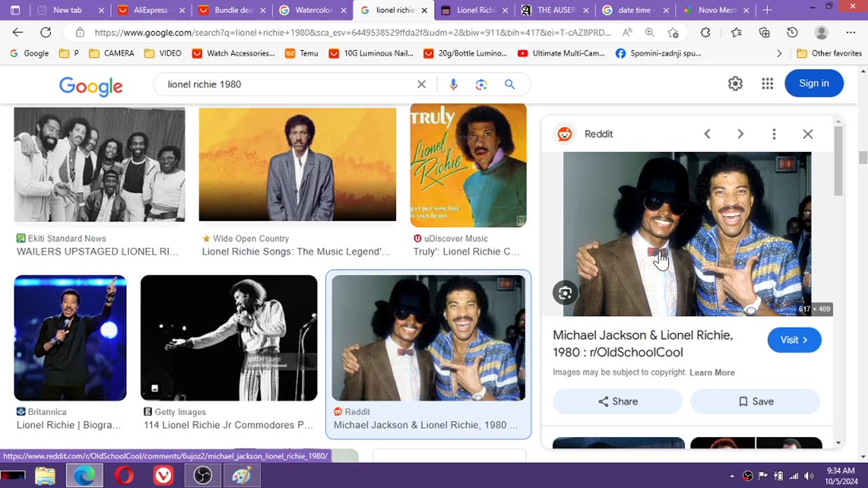Close the AliExpress tab

coord(182,10)
